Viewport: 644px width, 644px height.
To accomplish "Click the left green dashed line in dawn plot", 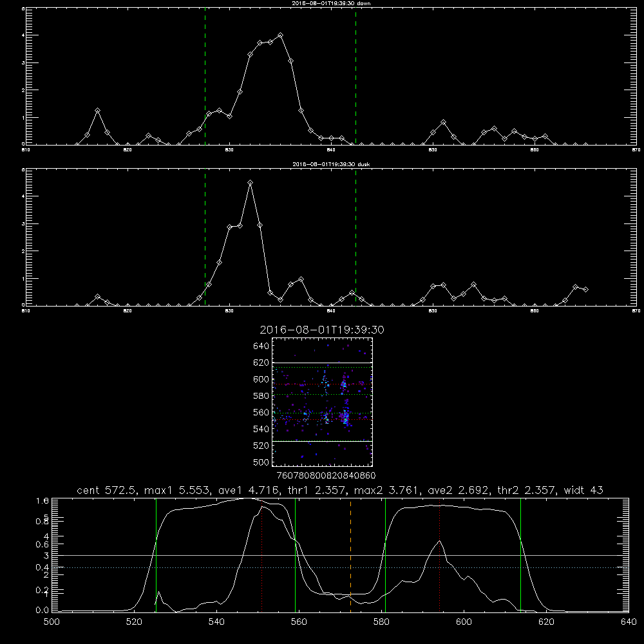I will click(x=205, y=77).
